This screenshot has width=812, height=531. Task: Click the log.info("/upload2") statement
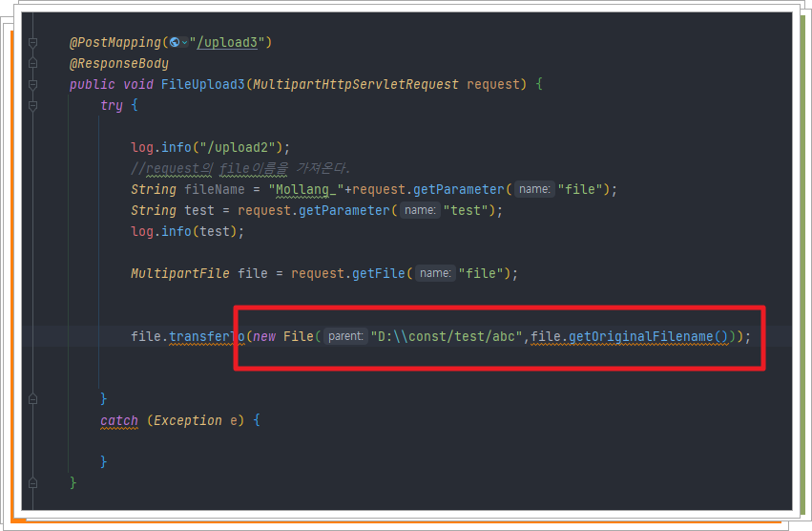click(x=210, y=147)
